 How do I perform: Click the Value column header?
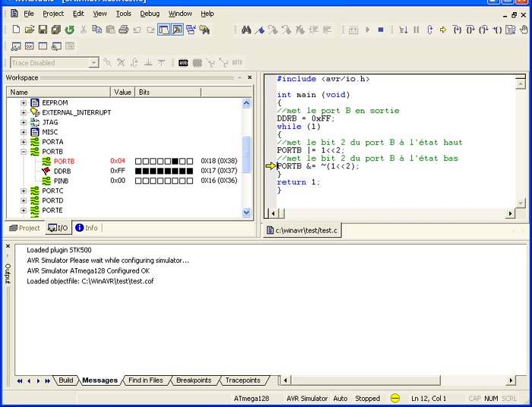pyautogui.click(x=122, y=92)
